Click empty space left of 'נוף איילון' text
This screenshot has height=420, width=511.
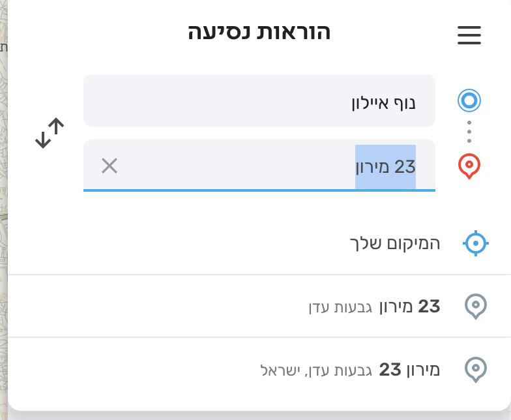click(x=215, y=102)
